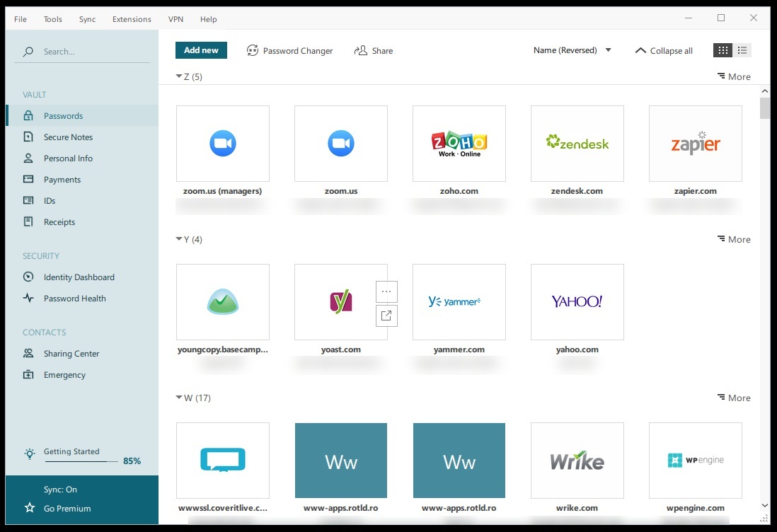The height and width of the screenshot is (532, 777).
Task: Open More menu for Z group
Action: [x=734, y=76]
